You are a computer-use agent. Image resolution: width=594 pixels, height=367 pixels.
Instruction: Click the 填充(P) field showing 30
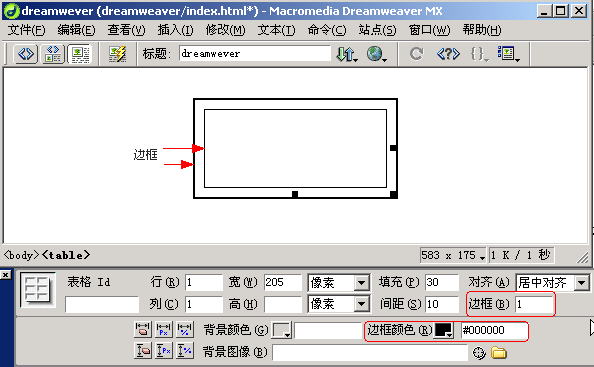(x=442, y=283)
